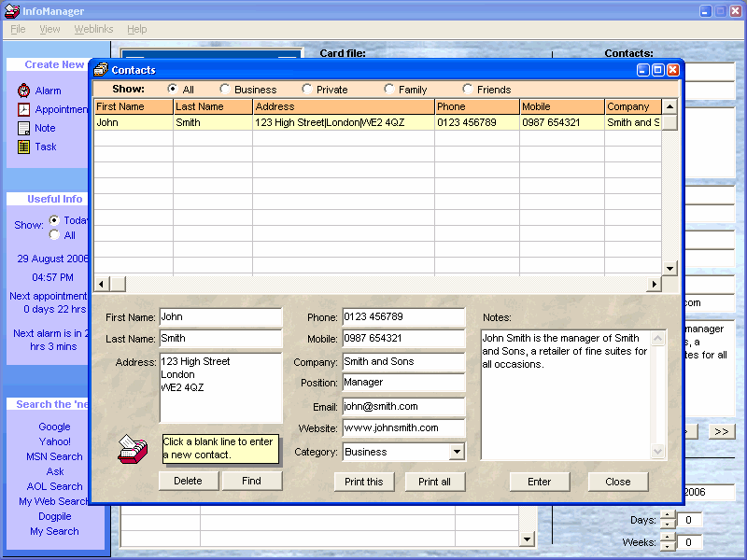Screen dimensions: 747x560
Task: Select the Business filter radio button
Action: [x=225, y=90]
